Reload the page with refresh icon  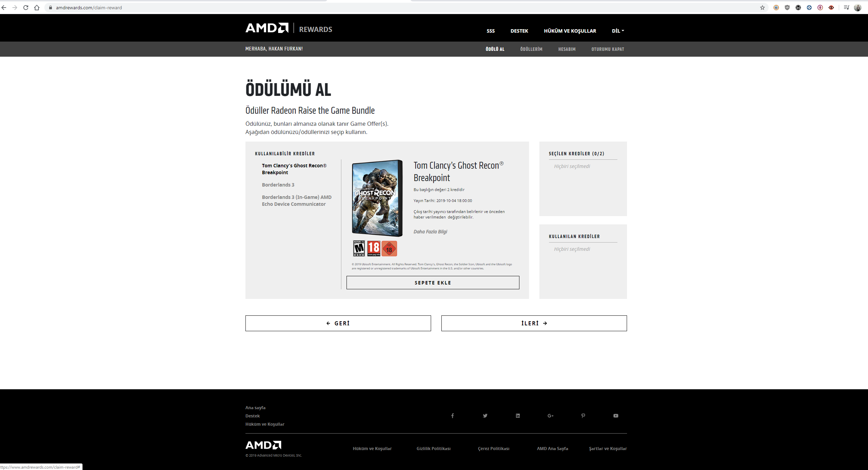[26, 8]
